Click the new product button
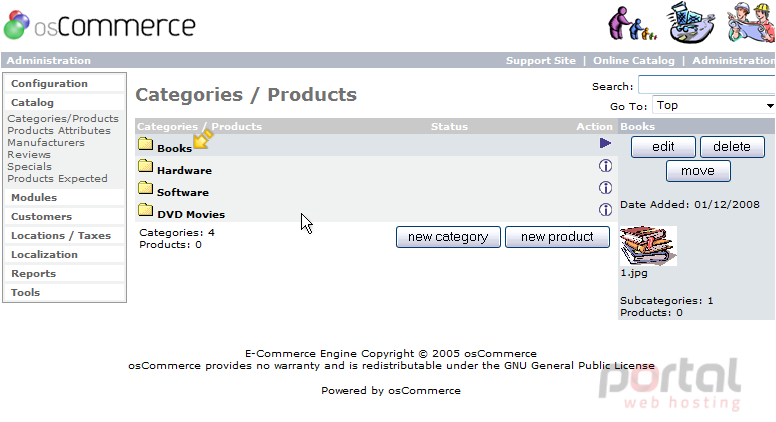The height and width of the screenshot is (422, 776). pos(557,237)
